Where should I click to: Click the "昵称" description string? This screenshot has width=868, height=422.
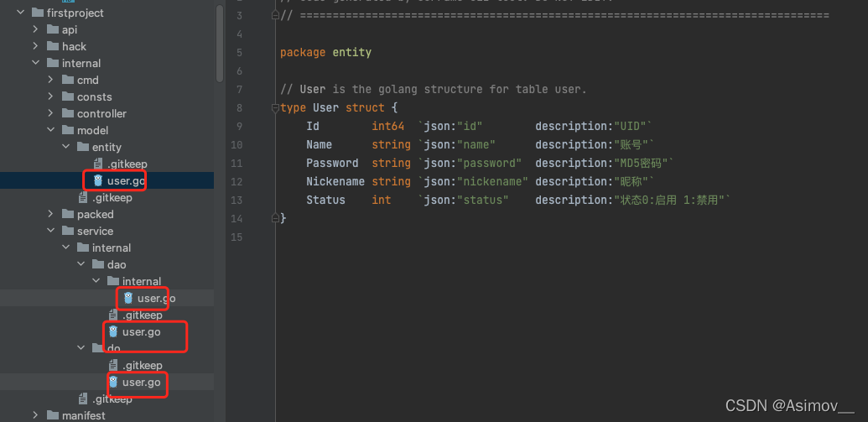pos(631,181)
